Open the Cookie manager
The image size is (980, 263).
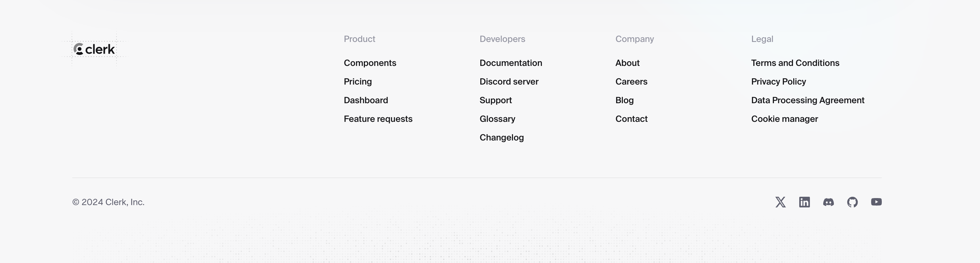784,119
